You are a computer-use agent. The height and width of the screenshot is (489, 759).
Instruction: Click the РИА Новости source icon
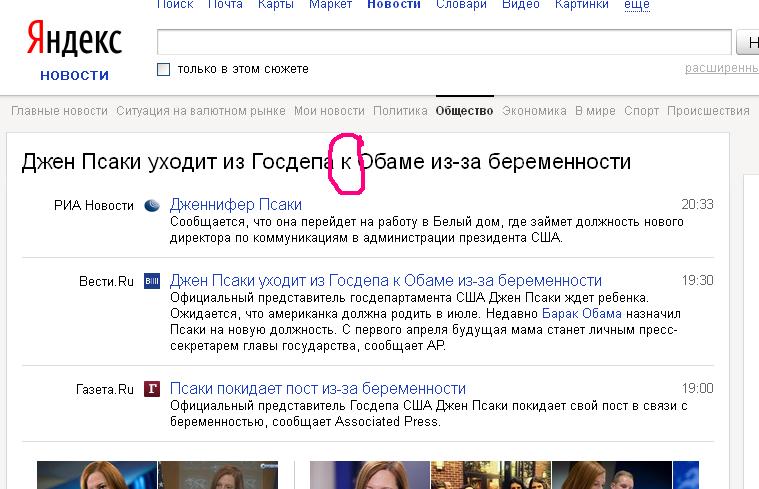(152, 205)
